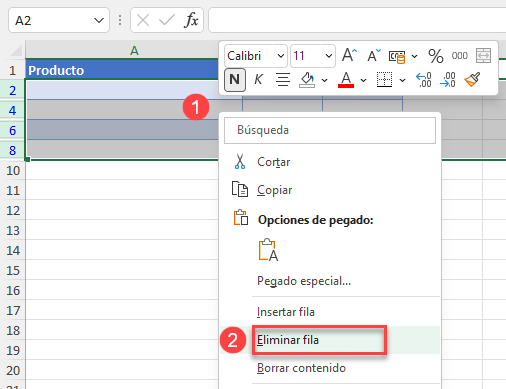The image size is (506, 389).
Task: Decrease decimal places icon
Action: (448, 80)
